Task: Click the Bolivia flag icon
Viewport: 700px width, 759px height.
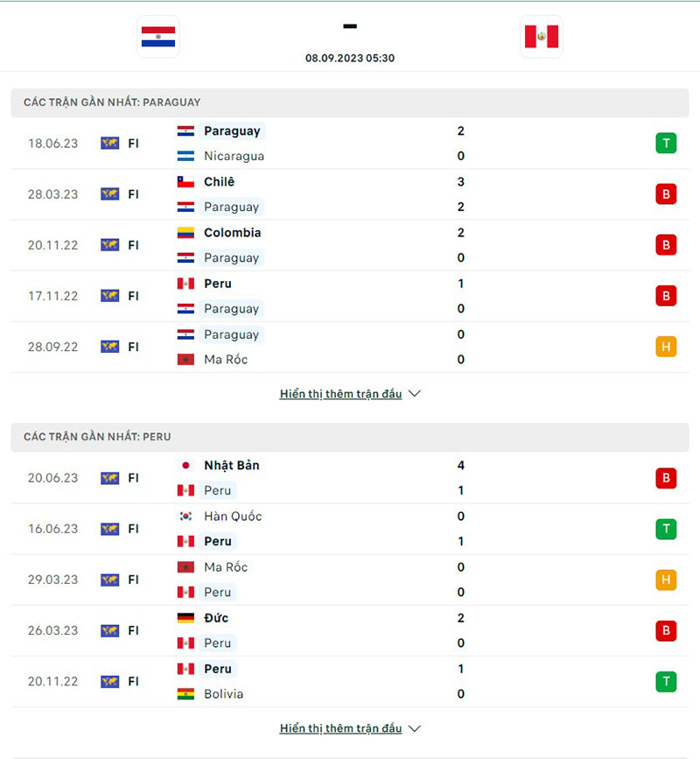Action: (185, 693)
